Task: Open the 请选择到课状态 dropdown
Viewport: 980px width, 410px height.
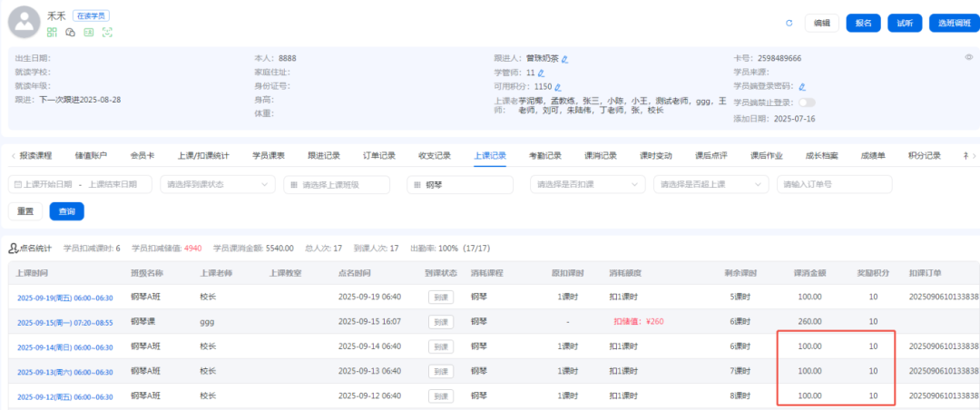Action: [217, 184]
